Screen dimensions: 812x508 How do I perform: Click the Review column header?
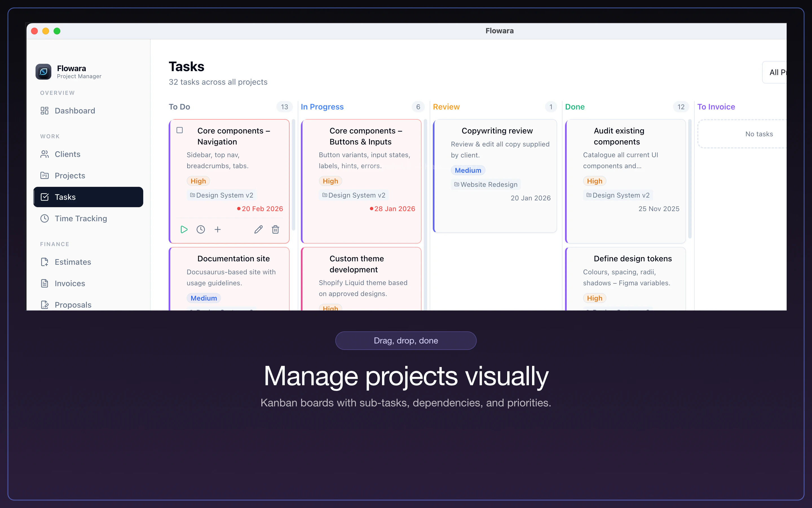(446, 107)
